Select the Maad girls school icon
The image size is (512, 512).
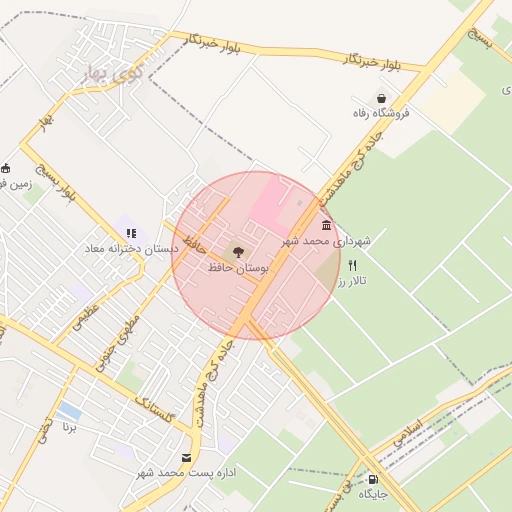coord(132,233)
